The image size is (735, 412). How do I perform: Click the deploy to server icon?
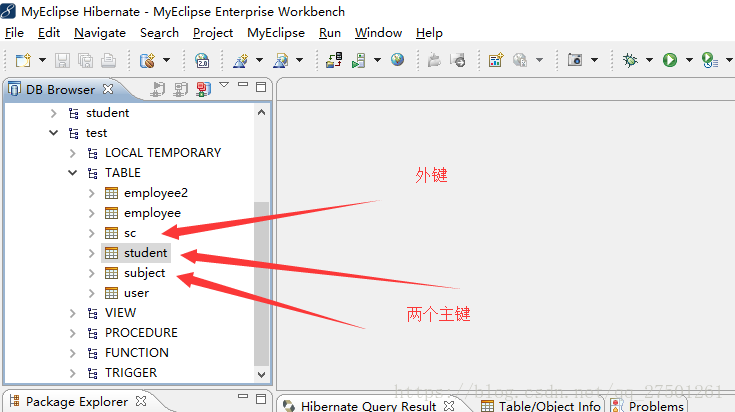[x=334, y=60]
